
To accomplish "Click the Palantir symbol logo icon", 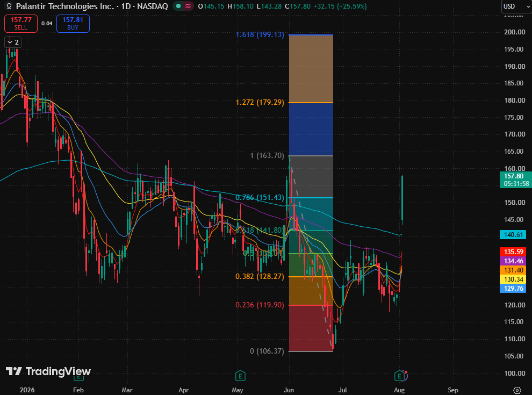I will pyautogui.click(x=9, y=6).
